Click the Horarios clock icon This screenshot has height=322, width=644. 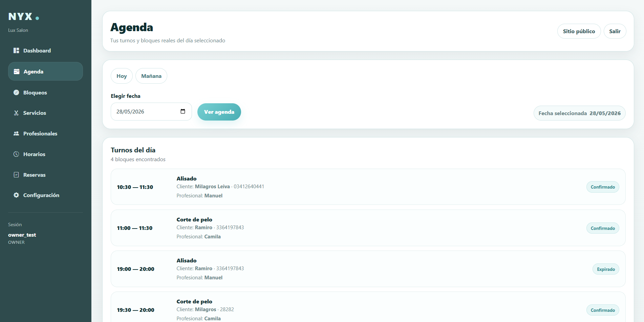click(16, 154)
